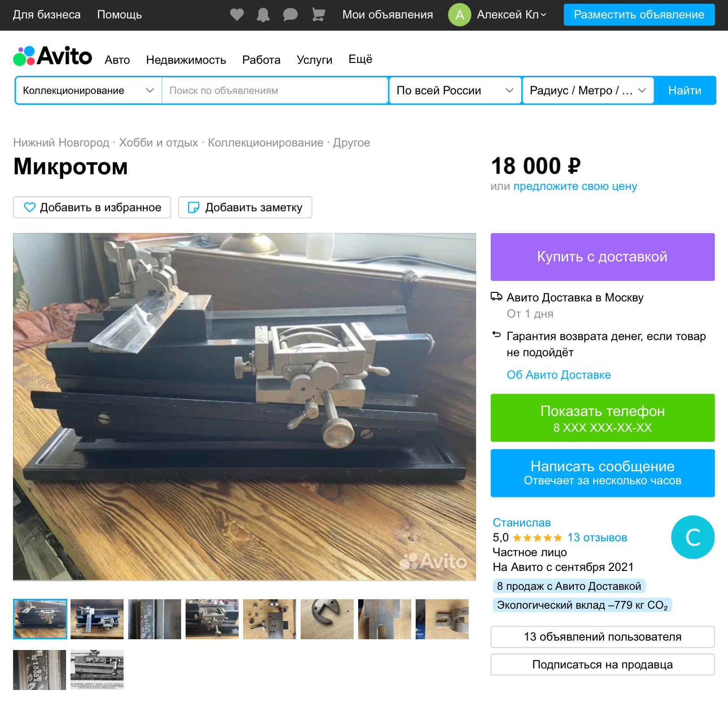
Task: Open seller Станислав's round avatar
Action: [692, 537]
